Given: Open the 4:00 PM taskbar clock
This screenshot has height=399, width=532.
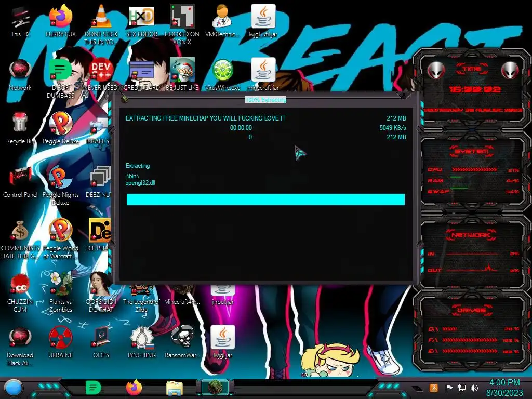Looking at the screenshot, I should pyautogui.click(x=504, y=388).
